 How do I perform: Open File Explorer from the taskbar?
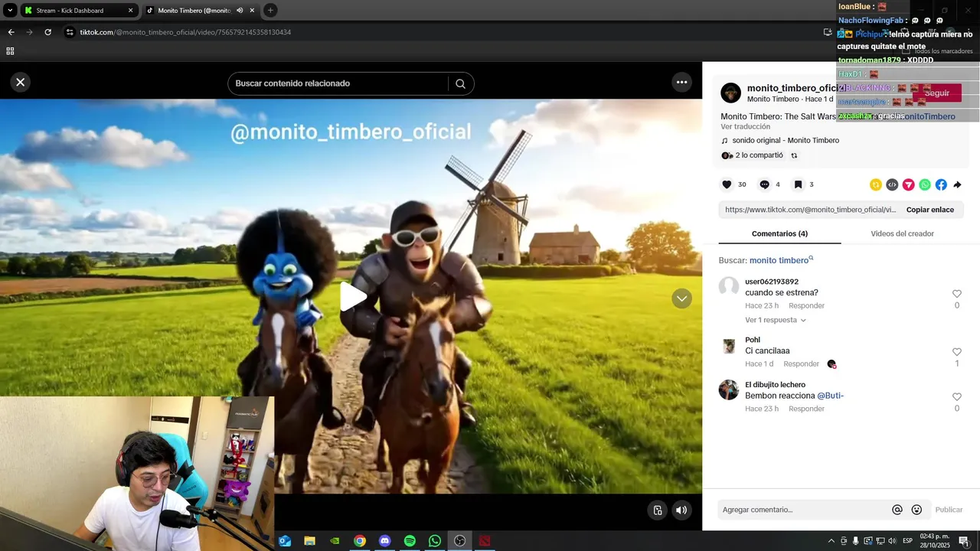click(x=309, y=541)
